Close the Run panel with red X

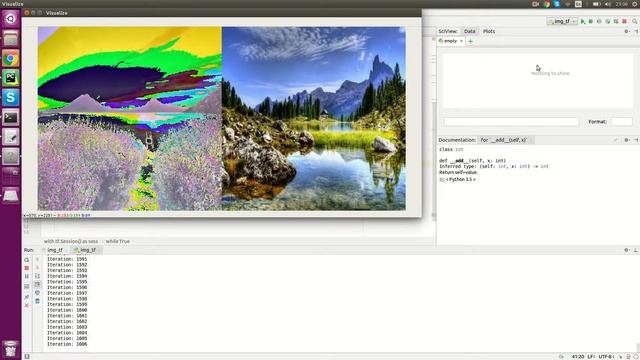click(27, 305)
